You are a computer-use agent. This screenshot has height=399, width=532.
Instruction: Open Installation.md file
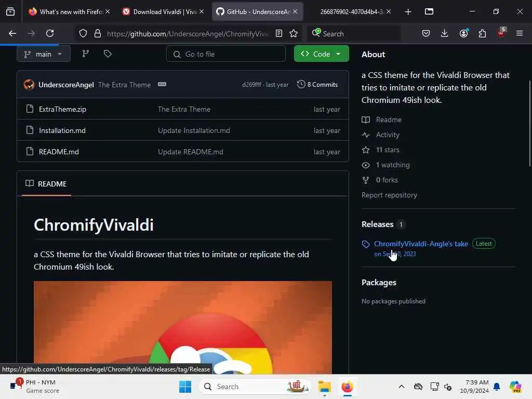pyautogui.click(x=62, y=130)
